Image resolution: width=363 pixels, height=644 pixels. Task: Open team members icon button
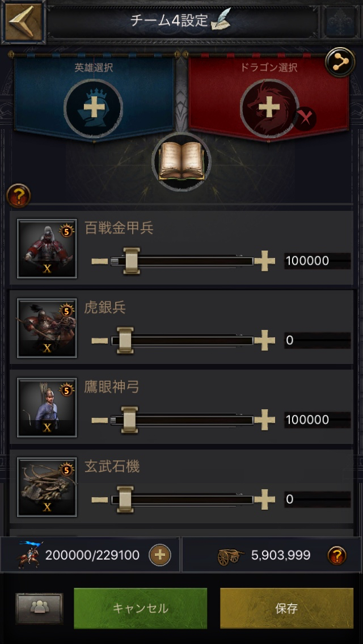tap(40, 608)
